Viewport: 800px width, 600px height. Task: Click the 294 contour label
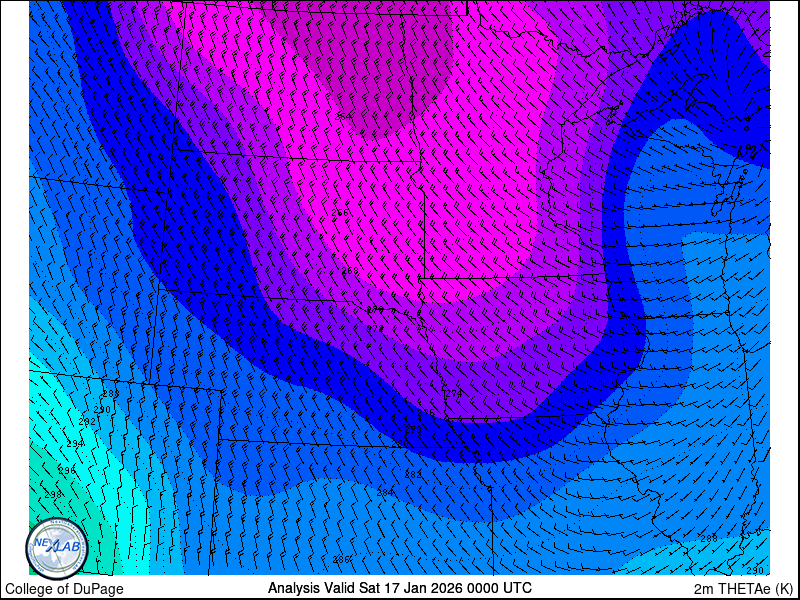tap(75, 444)
